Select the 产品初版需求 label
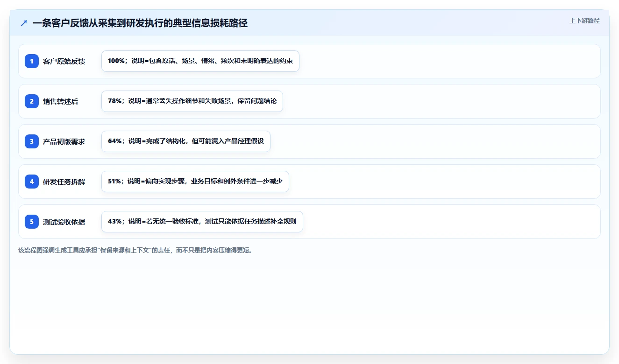 [64, 141]
